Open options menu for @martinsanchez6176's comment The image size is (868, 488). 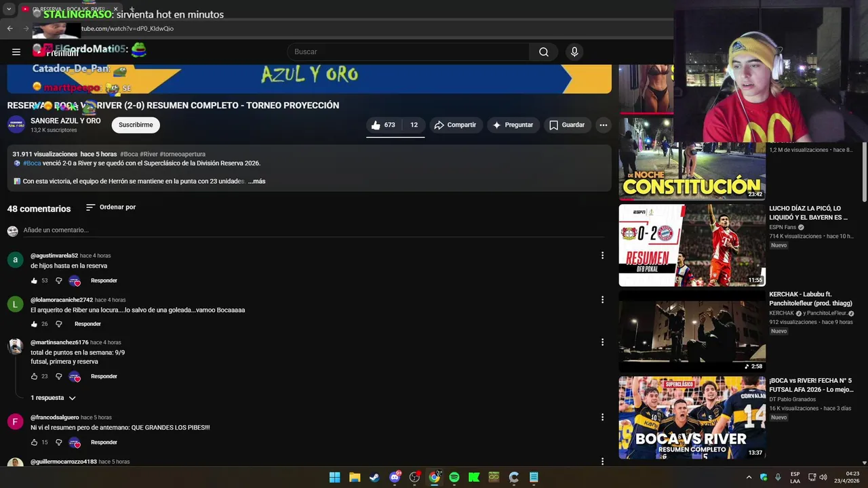click(x=602, y=342)
